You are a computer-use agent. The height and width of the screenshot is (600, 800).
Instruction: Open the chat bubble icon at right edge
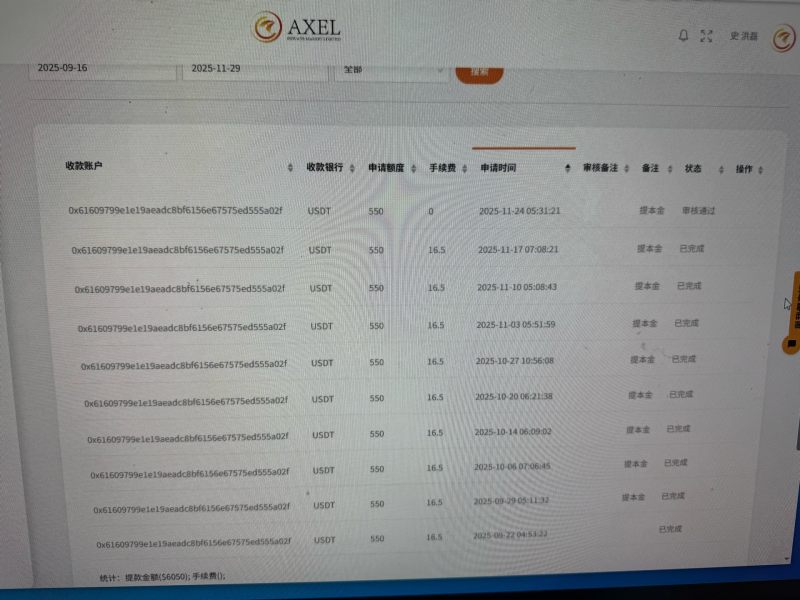[791, 344]
